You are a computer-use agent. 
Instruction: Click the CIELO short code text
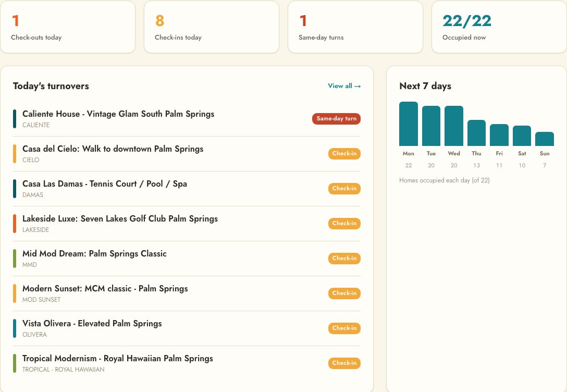31,160
